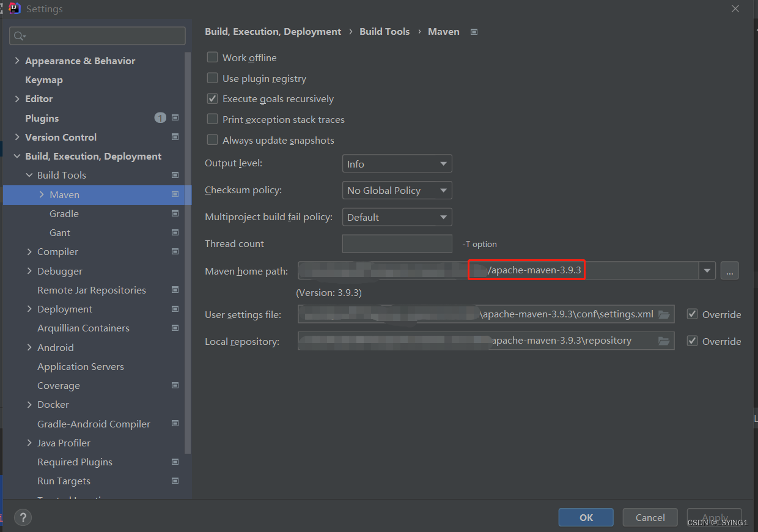Viewport: 758px width, 532px height.
Task: Expand the Docker node
Action: click(x=29, y=404)
